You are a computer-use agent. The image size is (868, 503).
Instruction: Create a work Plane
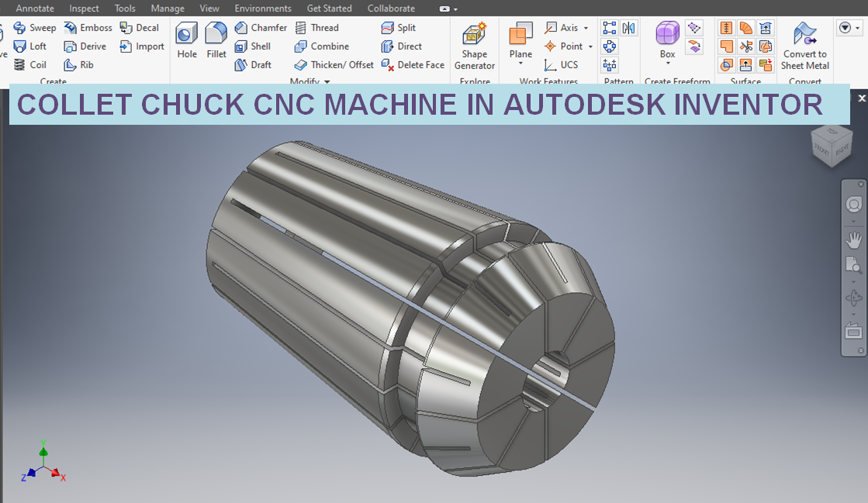click(520, 40)
